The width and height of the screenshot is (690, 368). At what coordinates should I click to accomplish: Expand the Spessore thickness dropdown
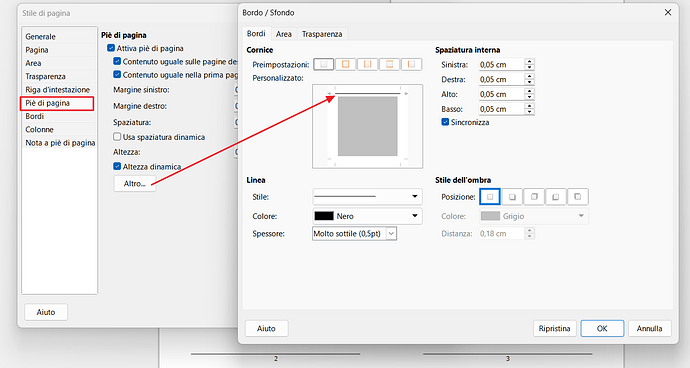(x=355, y=233)
